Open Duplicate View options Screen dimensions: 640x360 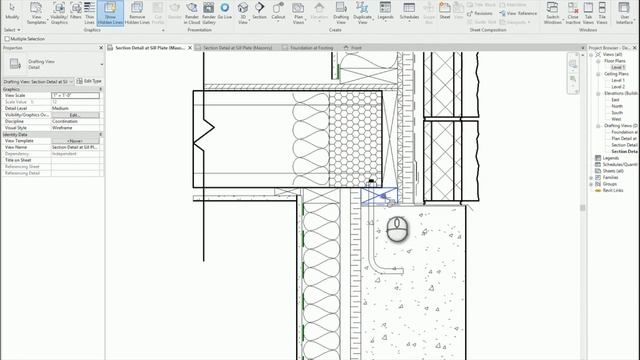[x=362, y=12]
